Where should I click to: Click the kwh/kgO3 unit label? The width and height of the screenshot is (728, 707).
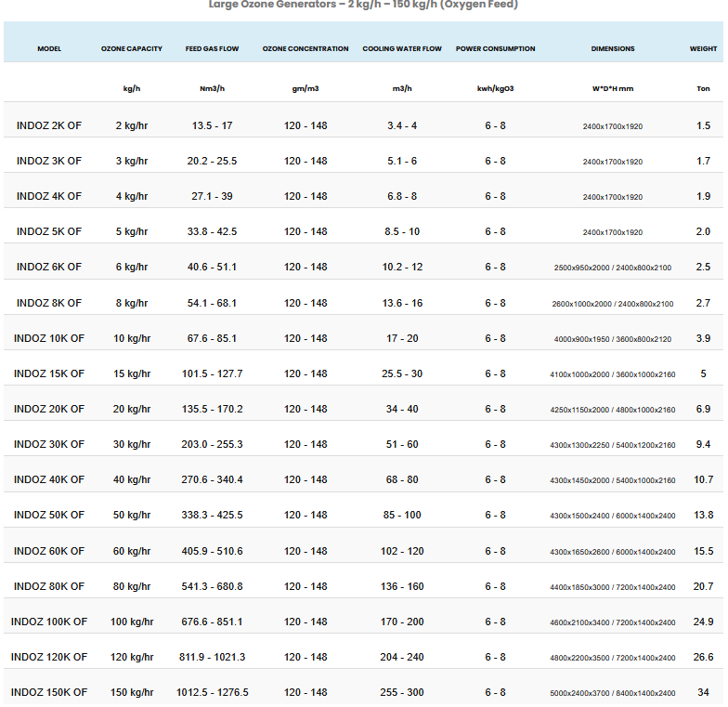click(x=495, y=89)
